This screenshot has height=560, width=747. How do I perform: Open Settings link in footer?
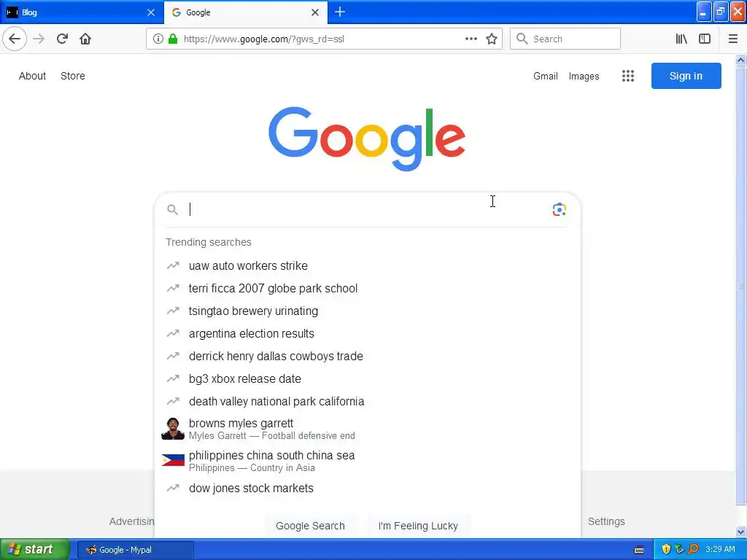point(606,521)
